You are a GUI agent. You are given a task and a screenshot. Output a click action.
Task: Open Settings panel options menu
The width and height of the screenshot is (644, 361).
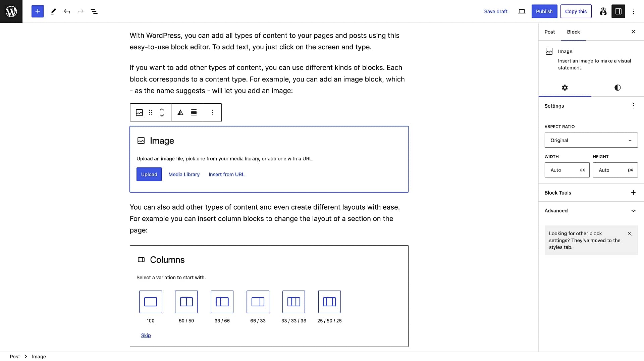(633, 106)
